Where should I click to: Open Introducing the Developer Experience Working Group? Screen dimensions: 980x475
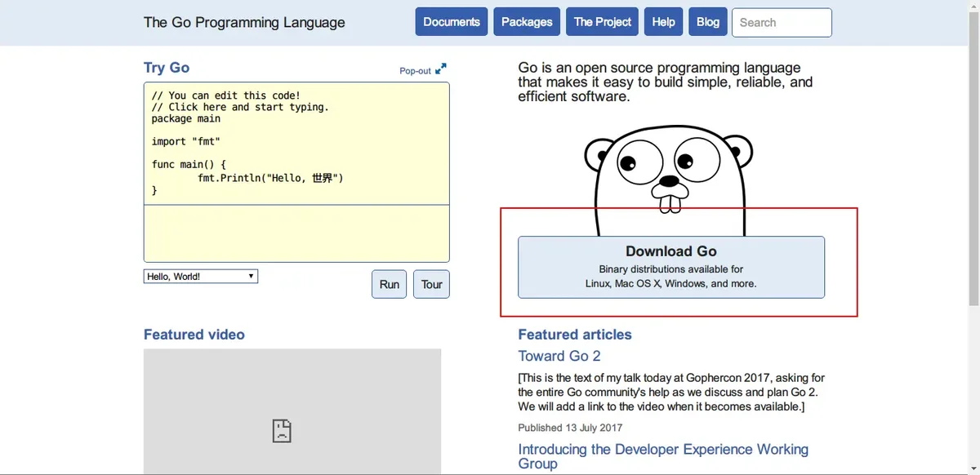[x=663, y=456]
